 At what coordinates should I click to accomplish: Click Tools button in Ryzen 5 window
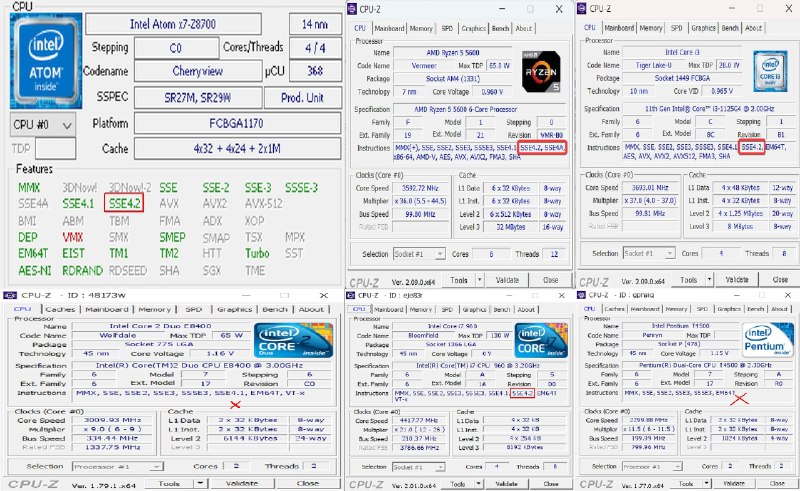point(459,280)
